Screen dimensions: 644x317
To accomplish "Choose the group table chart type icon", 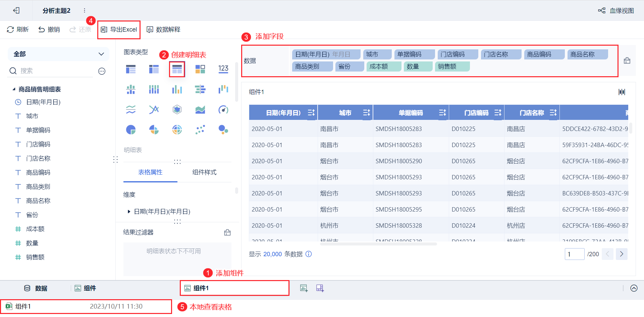I will point(131,69).
